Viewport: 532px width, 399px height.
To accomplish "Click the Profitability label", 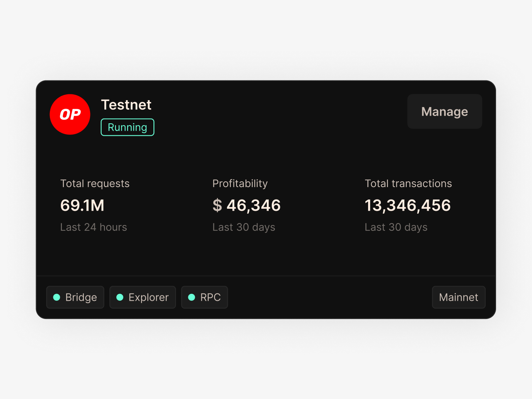I will (x=240, y=184).
